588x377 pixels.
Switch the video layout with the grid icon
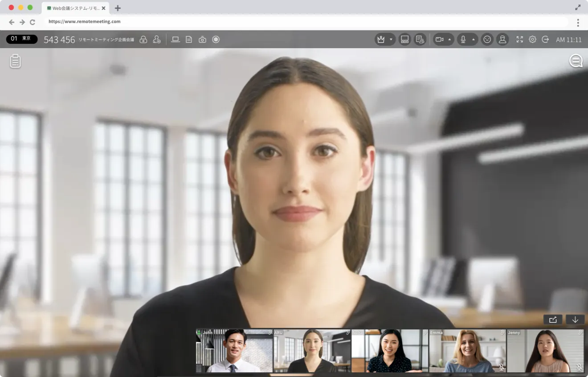pos(404,40)
